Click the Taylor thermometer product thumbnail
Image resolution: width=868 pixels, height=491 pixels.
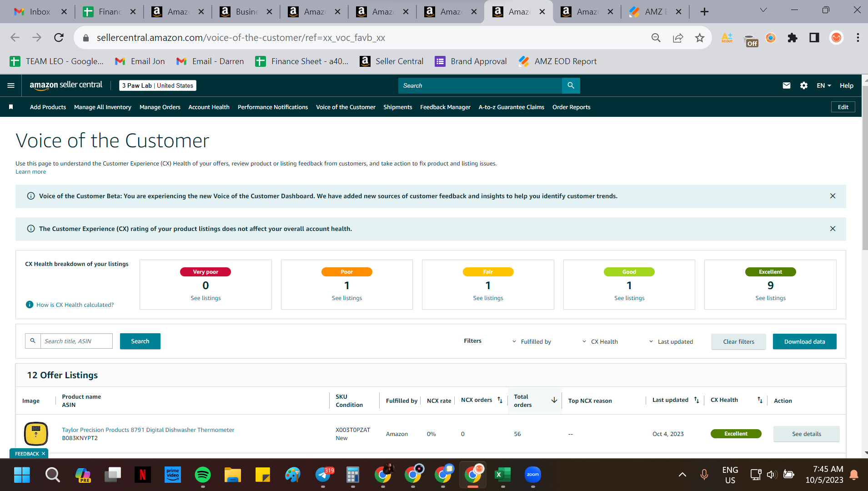pyautogui.click(x=36, y=433)
